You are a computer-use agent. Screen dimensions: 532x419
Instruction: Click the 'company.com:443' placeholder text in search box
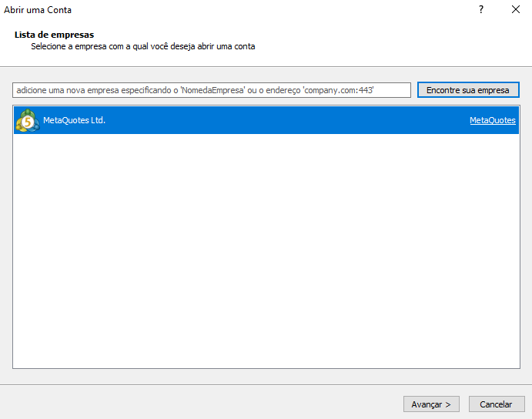pyautogui.click(x=338, y=90)
